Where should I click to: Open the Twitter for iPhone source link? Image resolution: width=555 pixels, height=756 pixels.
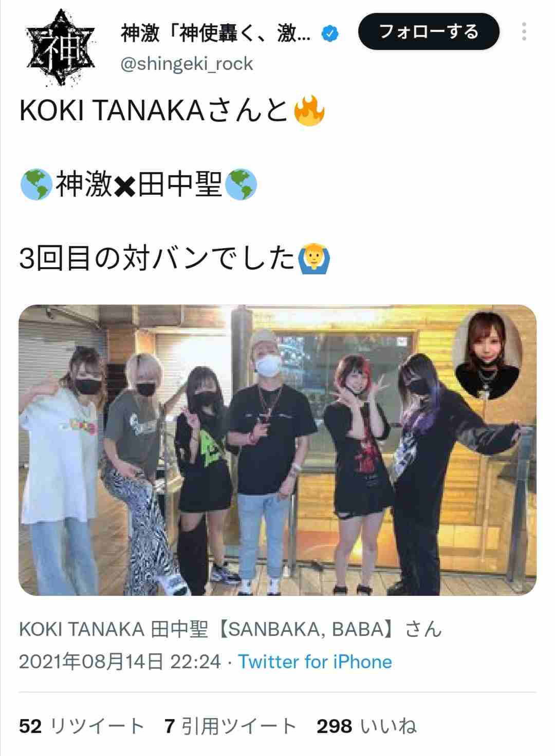[314, 661]
